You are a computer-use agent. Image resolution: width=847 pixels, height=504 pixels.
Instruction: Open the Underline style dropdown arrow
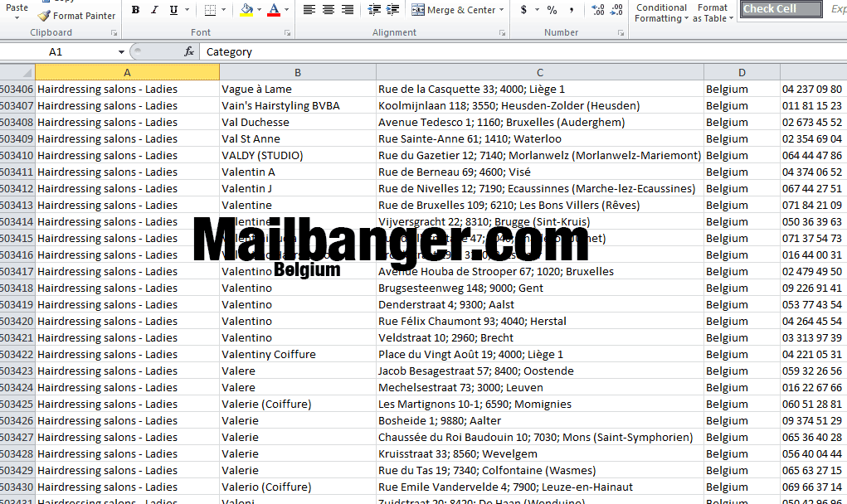pos(187,10)
